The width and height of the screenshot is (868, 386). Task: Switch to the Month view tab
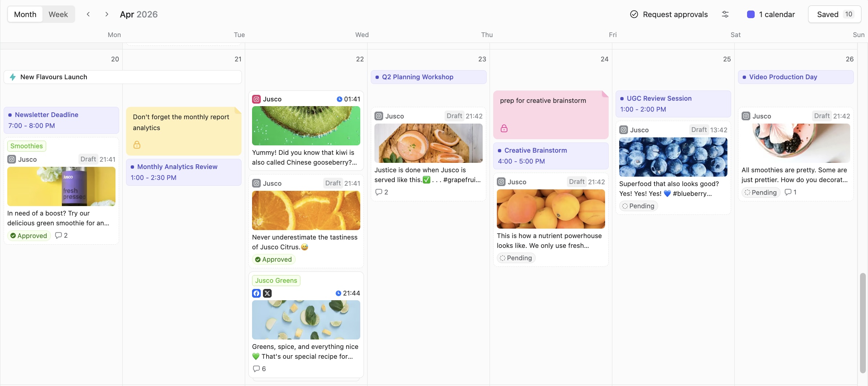25,14
